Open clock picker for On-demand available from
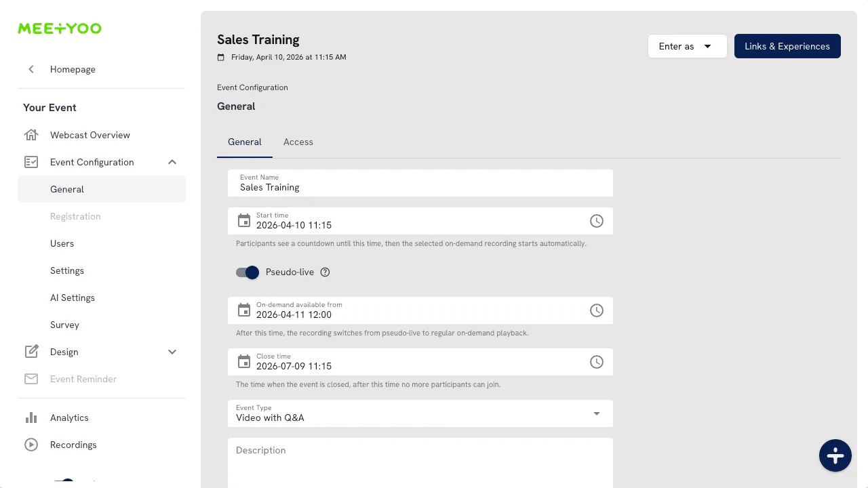The height and width of the screenshot is (488, 868). coord(596,310)
